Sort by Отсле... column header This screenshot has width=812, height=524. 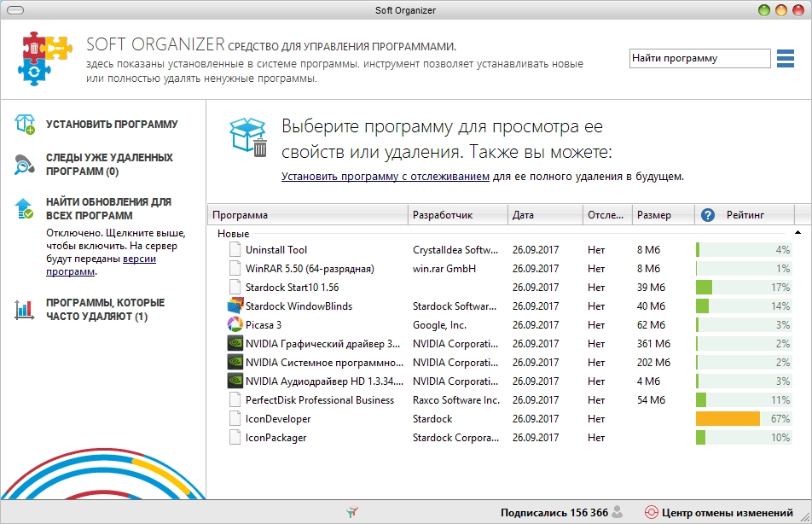pyautogui.click(x=607, y=214)
